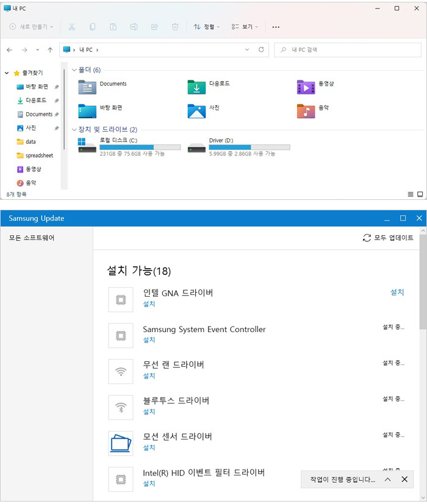Click 내 PC in the address bar
427x504 pixels.
pos(86,50)
